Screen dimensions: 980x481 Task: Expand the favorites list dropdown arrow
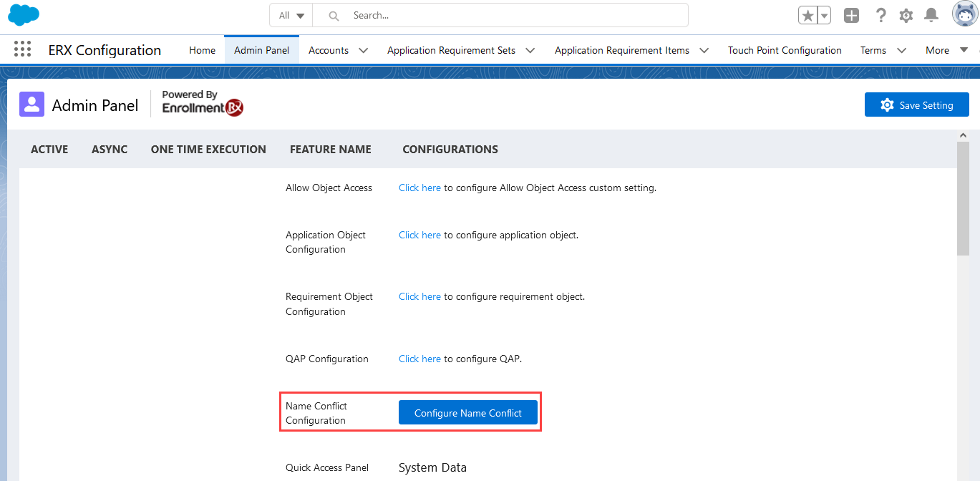pos(824,16)
